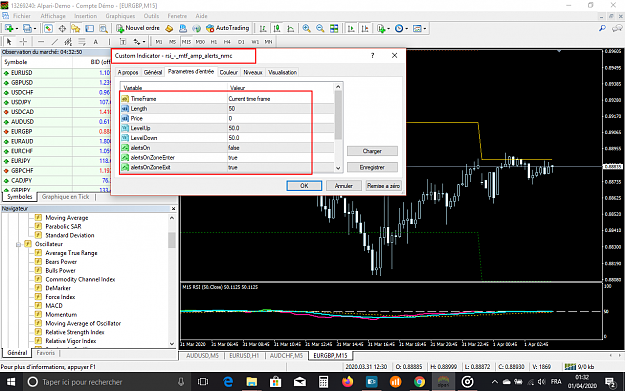Switch to the Niveaux tab
This screenshot has height=391, width=625.
click(x=253, y=73)
